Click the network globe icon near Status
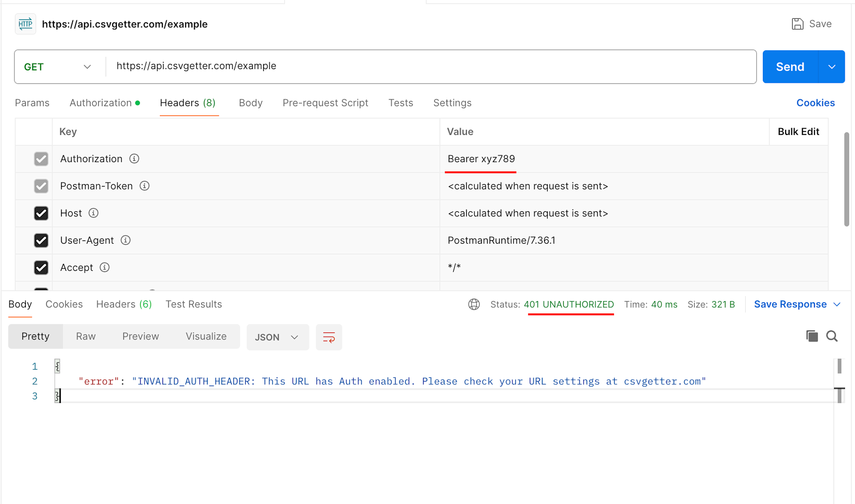Image resolution: width=855 pixels, height=504 pixels. (x=474, y=305)
